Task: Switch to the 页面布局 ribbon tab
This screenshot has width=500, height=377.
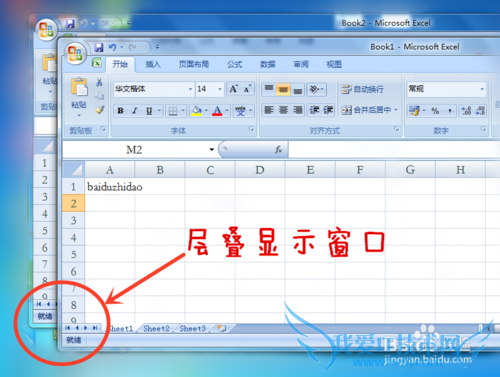Action: [194, 64]
